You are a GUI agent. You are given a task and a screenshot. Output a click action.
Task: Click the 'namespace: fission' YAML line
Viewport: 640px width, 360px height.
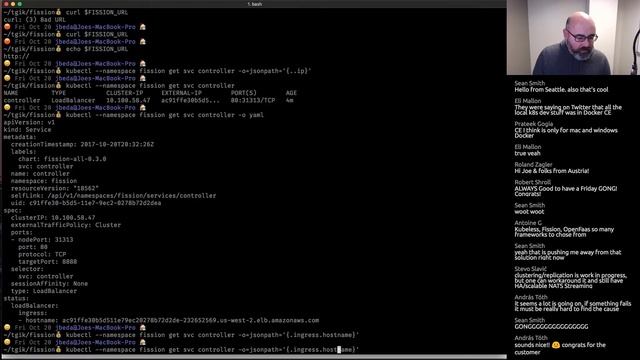[x=44, y=181]
